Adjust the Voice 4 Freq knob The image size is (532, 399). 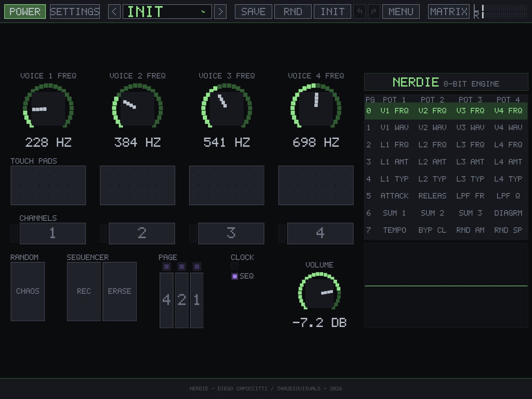(x=316, y=106)
